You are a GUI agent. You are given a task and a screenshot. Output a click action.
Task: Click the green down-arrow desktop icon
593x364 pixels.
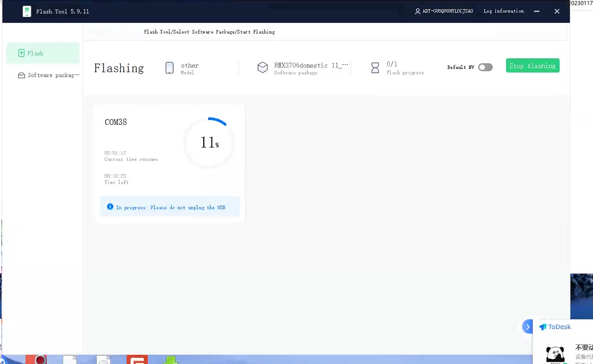click(x=171, y=360)
